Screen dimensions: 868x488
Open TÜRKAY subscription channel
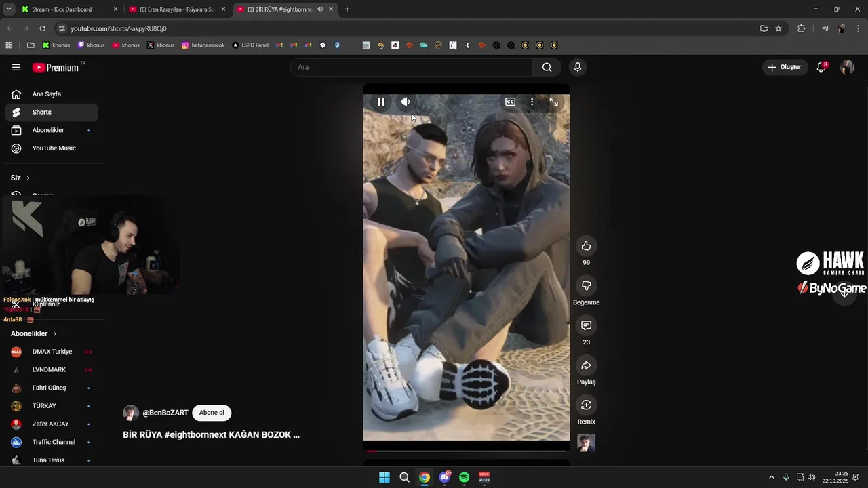point(52,406)
